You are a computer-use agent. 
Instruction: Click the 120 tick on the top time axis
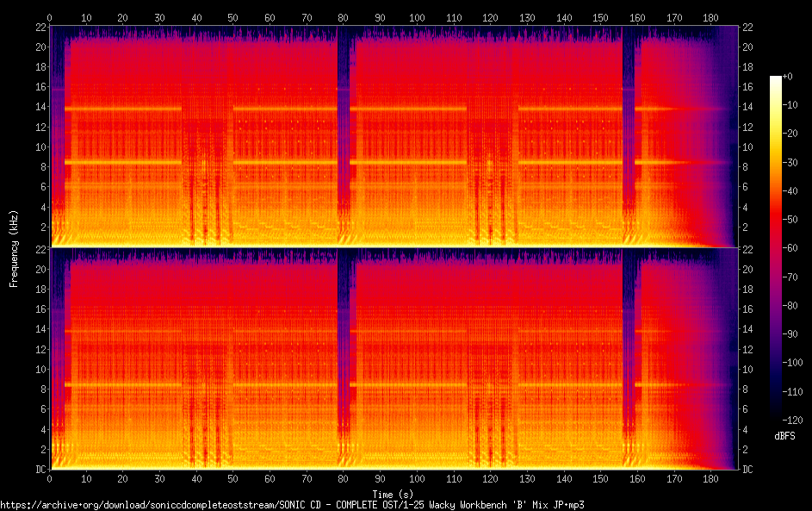490,17
